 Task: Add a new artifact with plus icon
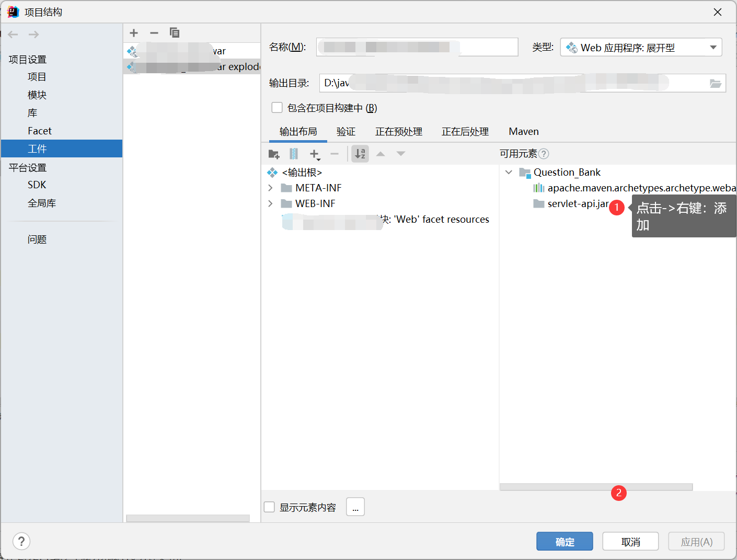tap(134, 33)
